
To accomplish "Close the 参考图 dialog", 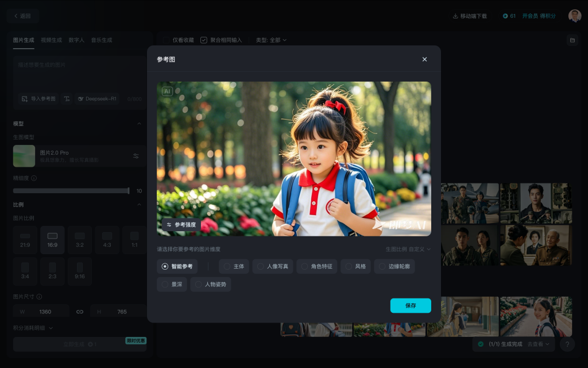I will (424, 59).
